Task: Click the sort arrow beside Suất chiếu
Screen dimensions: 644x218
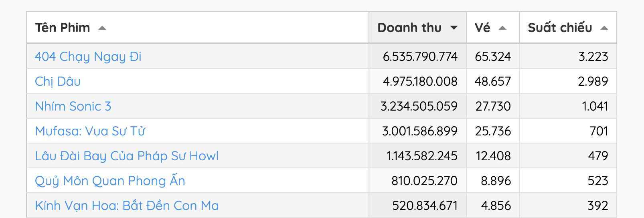Action: pyautogui.click(x=604, y=28)
